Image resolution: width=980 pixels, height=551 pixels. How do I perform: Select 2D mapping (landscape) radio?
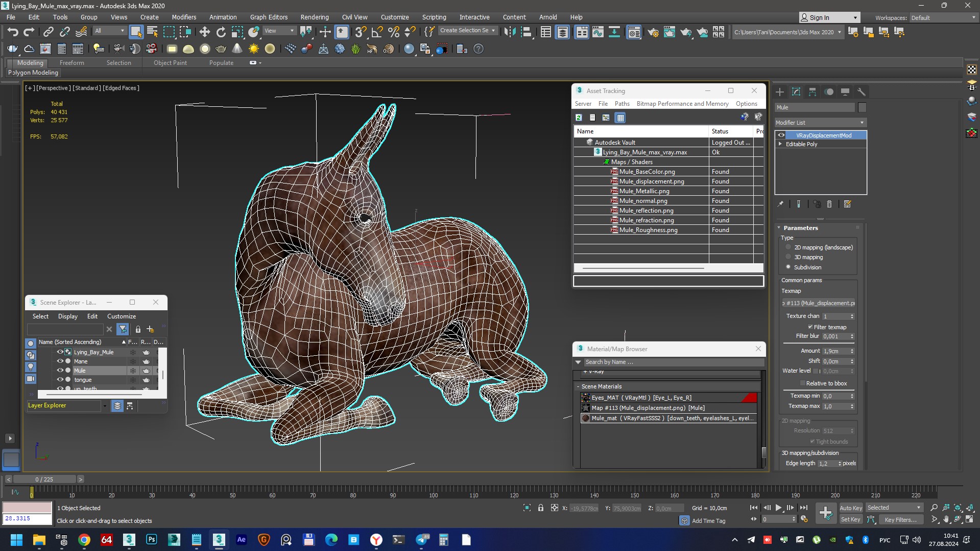tap(788, 247)
